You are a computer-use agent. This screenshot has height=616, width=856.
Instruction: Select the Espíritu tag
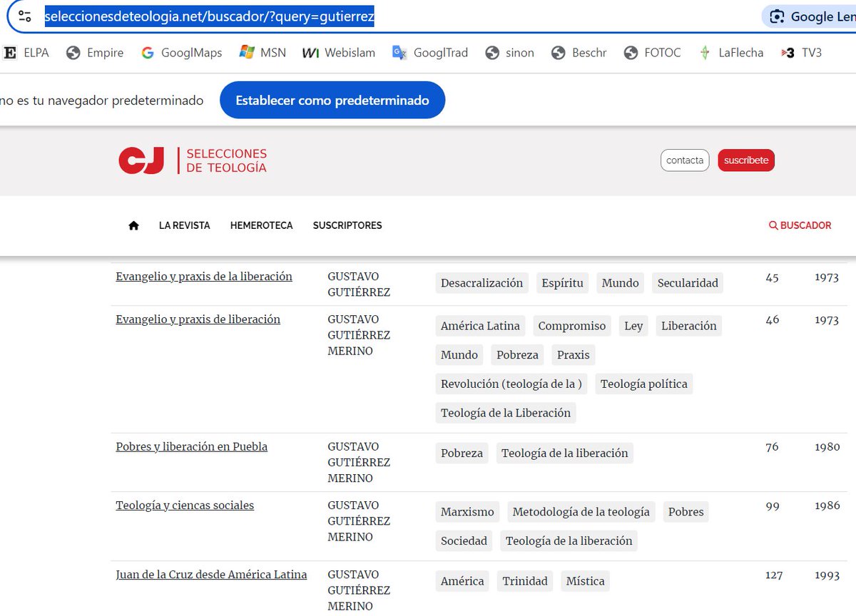click(x=562, y=283)
